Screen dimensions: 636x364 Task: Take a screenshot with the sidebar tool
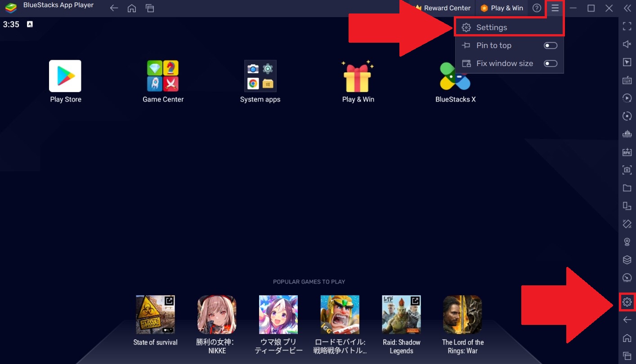point(627,170)
